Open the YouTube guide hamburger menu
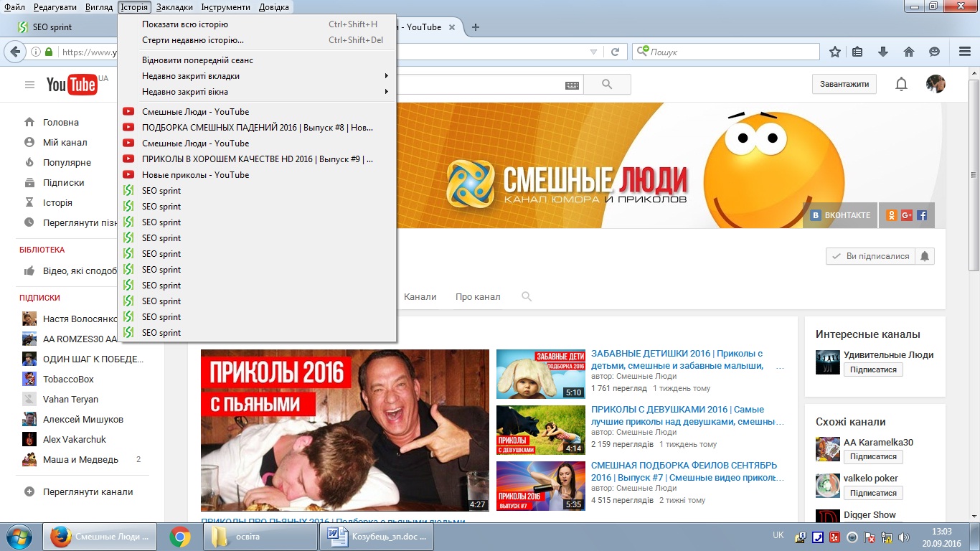Screen dimensions: 980x551 point(29,85)
